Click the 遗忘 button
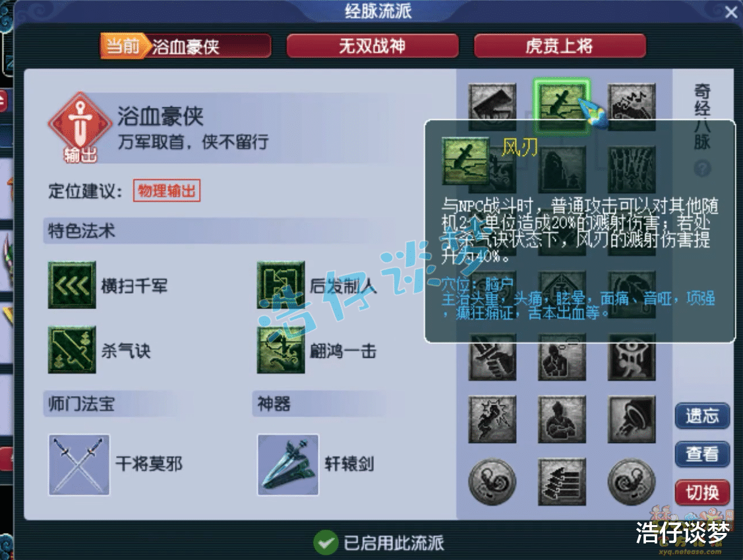743x560 pixels. 702,416
